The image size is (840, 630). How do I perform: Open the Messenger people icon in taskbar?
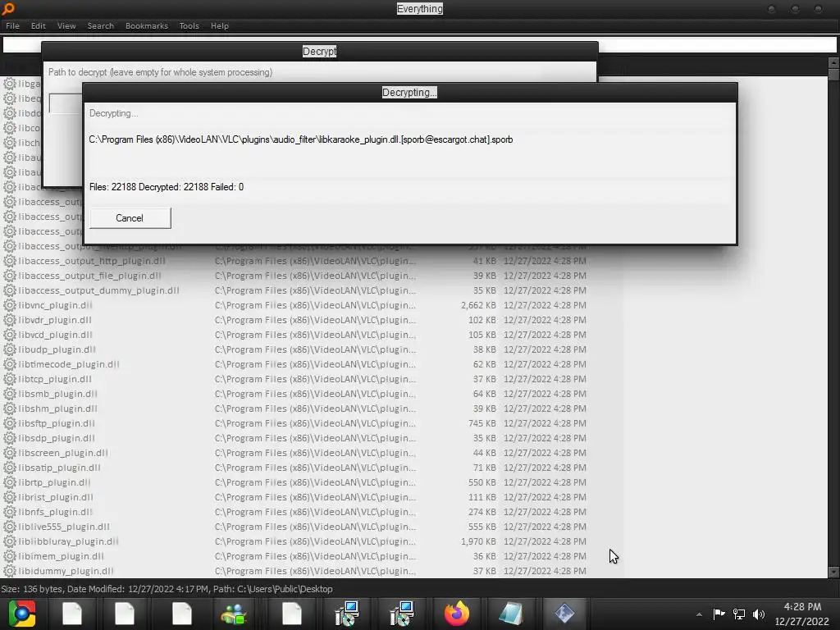click(x=234, y=614)
